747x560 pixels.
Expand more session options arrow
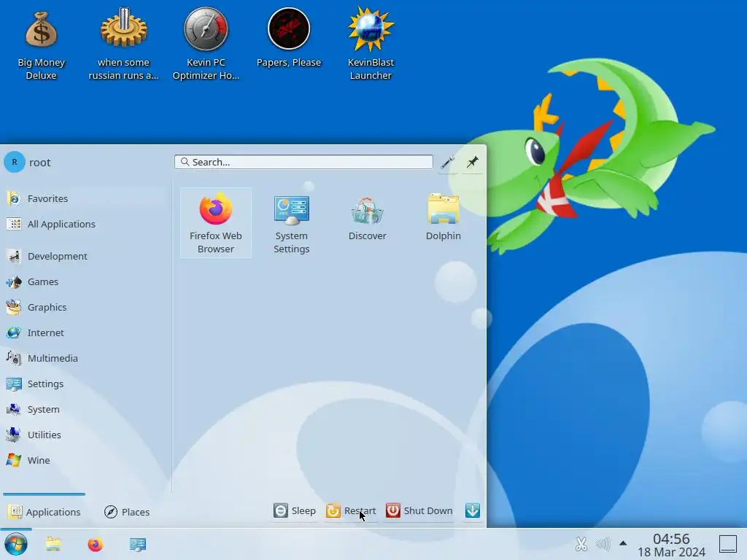[x=473, y=510]
